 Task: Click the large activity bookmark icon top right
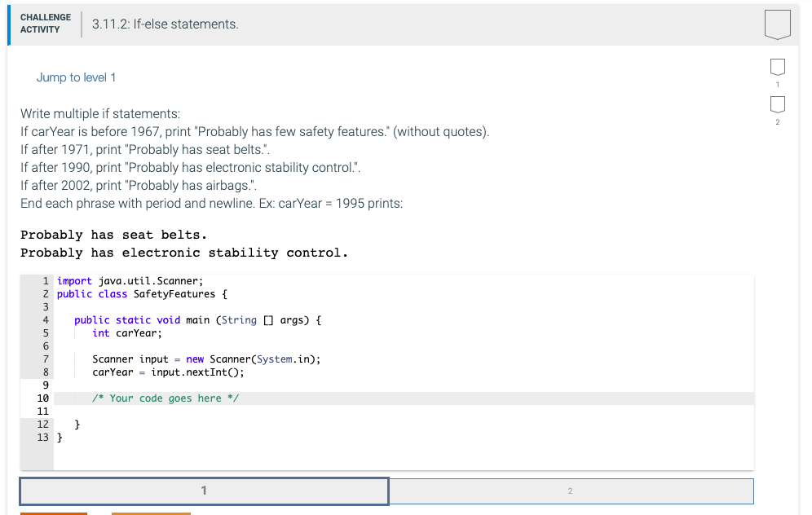777,24
